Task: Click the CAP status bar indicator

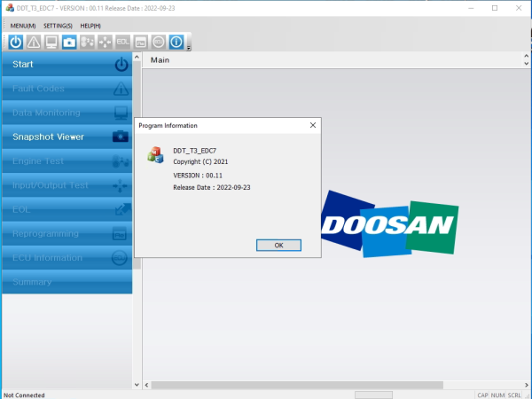Action: pyautogui.click(x=482, y=395)
